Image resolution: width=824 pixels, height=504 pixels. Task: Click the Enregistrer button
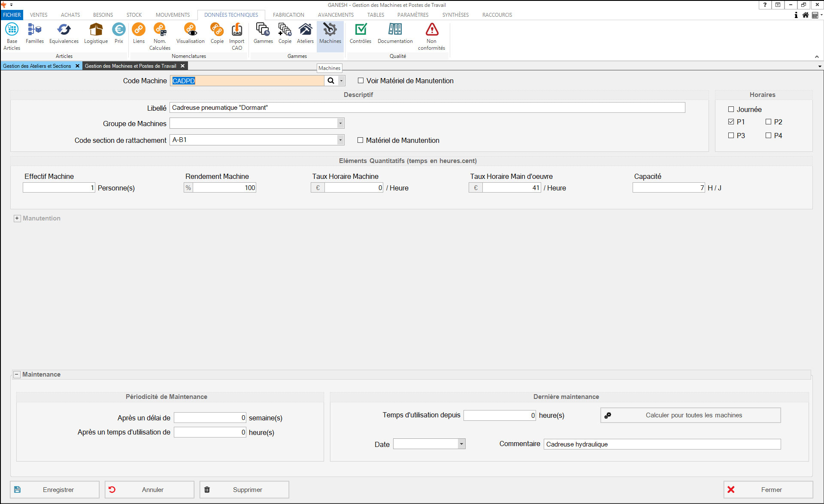55,489
